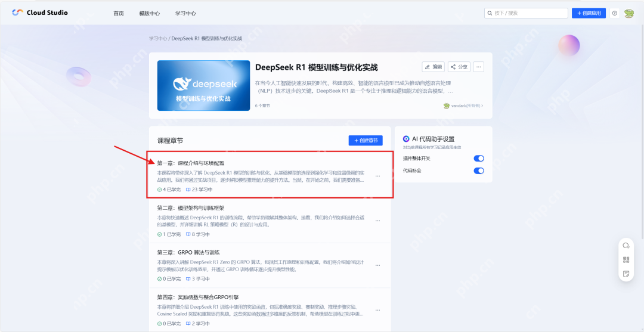Click the 创建章节 button
644x332 pixels.
[x=366, y=140]
